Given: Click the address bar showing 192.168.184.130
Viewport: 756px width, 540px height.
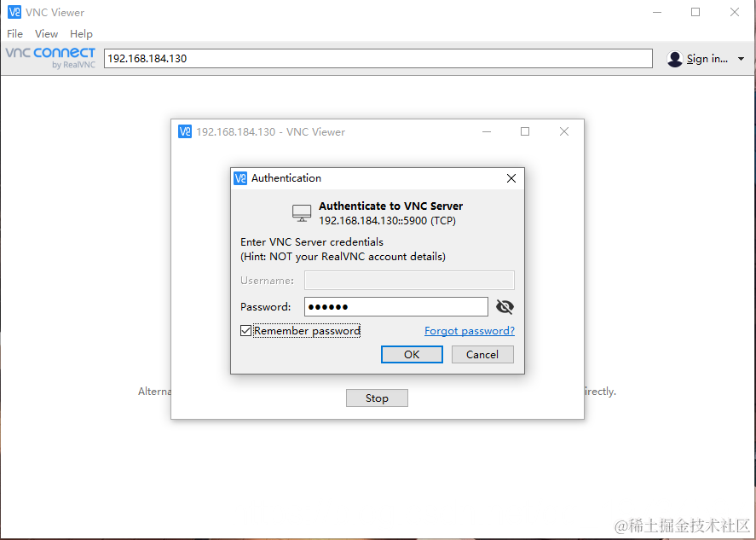Looking at the screenshot, I should (378, 58).
